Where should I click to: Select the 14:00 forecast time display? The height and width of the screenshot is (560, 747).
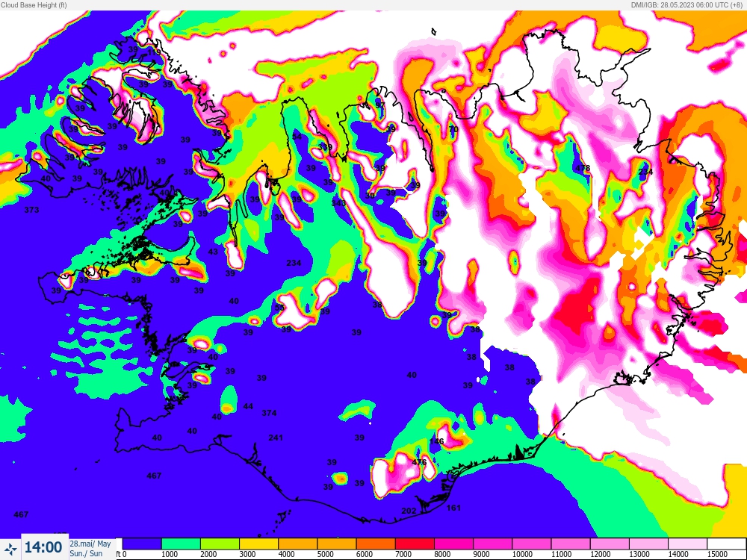[43, 547]
